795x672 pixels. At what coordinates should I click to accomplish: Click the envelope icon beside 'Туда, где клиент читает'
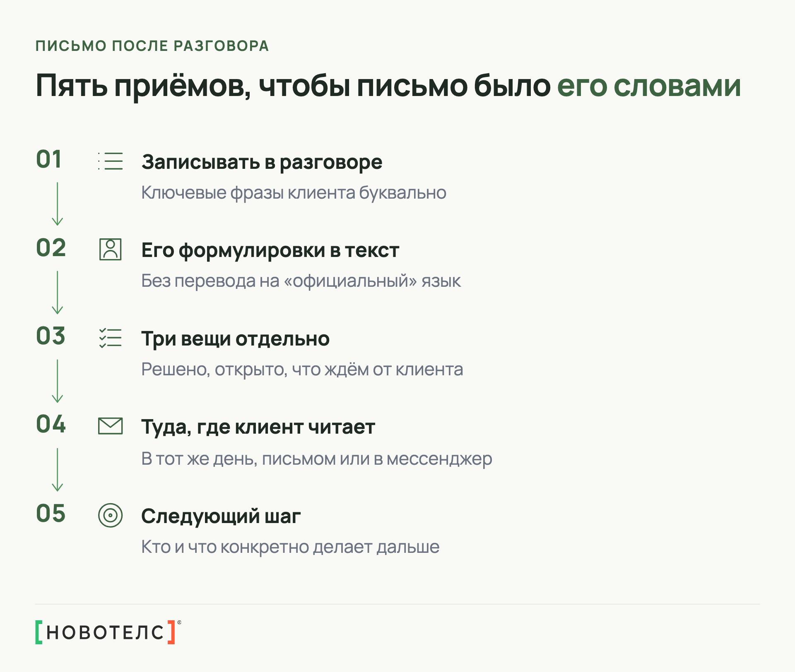111,426
